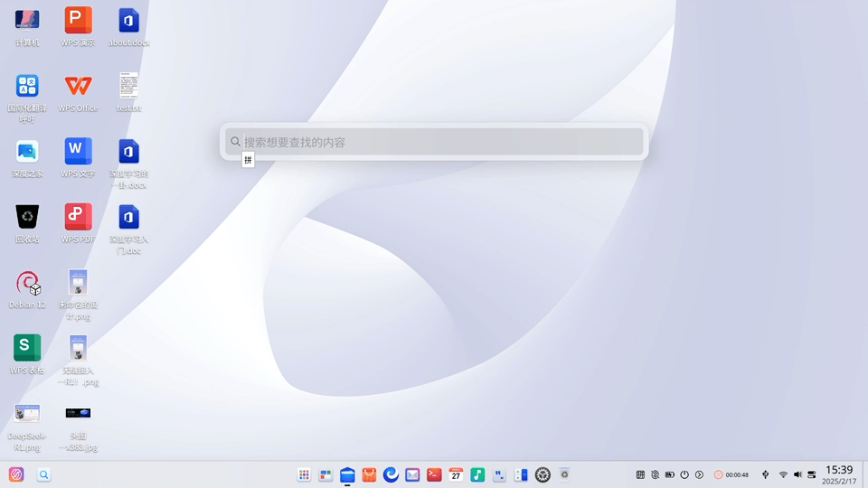Open the app launcher grid in dock

304,474
